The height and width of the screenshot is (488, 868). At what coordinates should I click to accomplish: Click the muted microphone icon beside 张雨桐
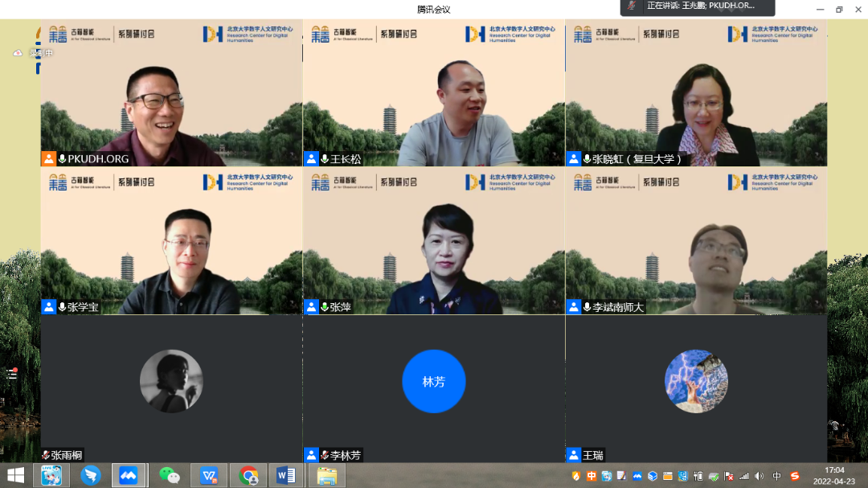tap(46, 455)
